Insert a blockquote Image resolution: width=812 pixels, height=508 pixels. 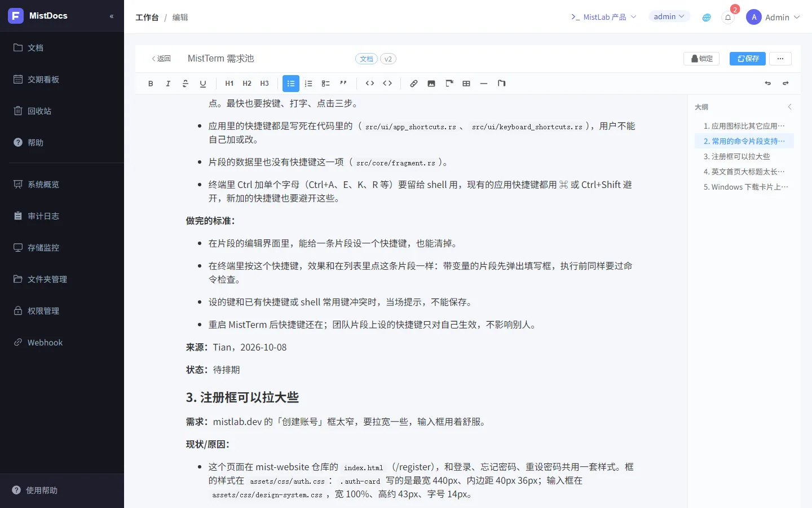coord(343,84)
